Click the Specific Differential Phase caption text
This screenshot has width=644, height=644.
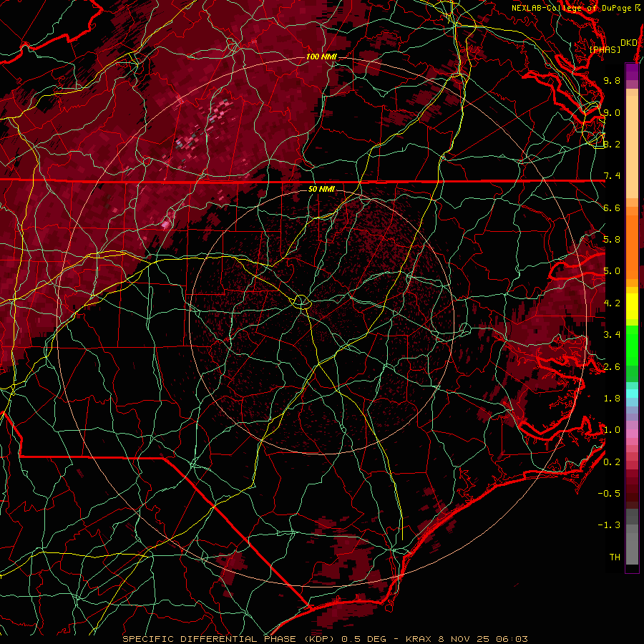click(x=326, y=639)
